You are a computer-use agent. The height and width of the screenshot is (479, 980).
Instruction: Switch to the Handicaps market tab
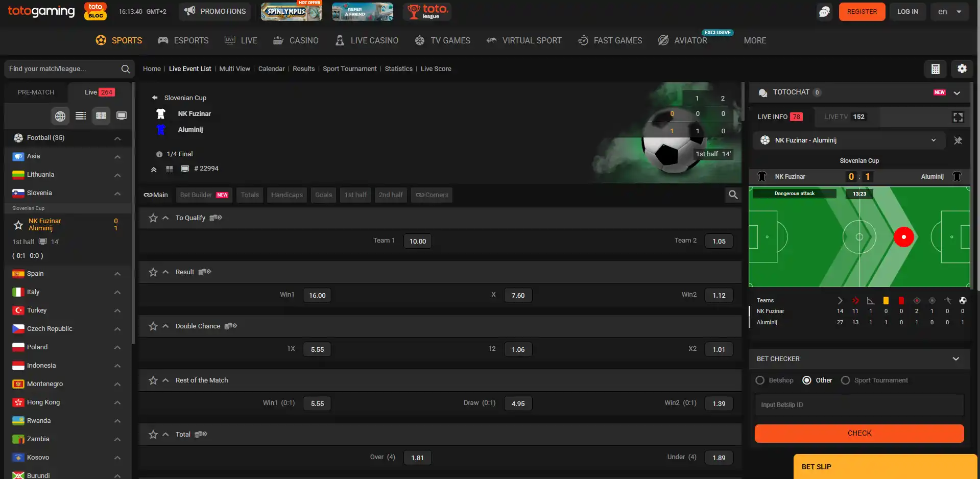(x=287, y=195)
